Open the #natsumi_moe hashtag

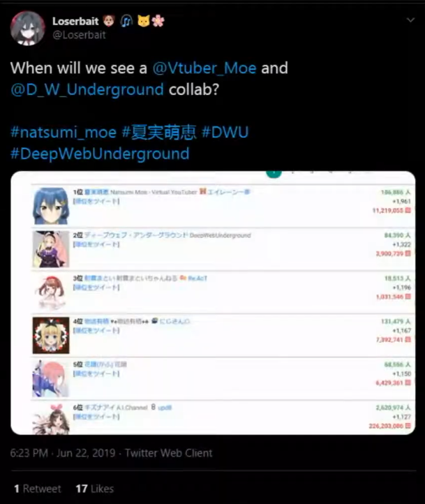(x=64, y=132)
